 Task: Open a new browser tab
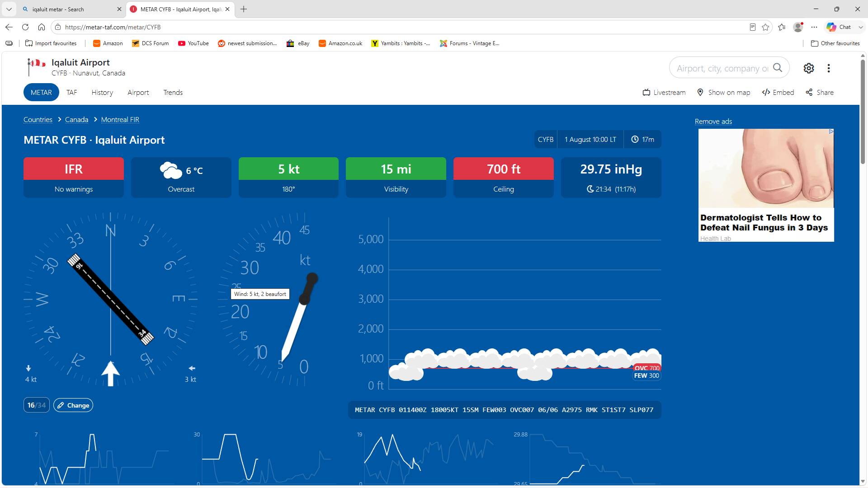click(x=244, y=9)
